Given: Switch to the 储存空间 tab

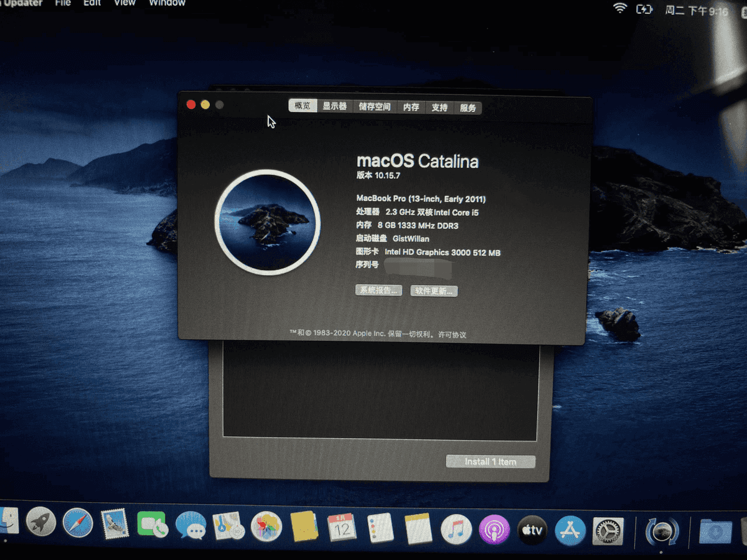Looking at the screenshot, I should click(x=375, y=107).
